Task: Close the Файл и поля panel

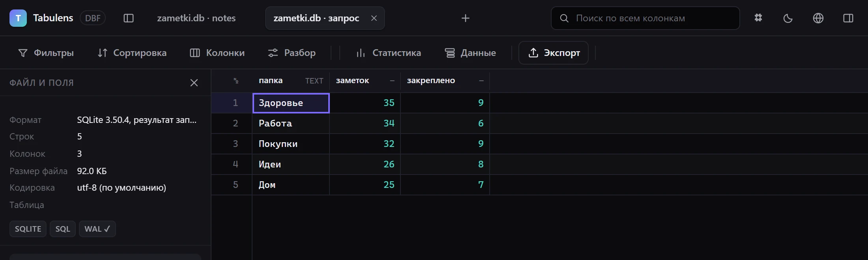Action: point(194,83)
